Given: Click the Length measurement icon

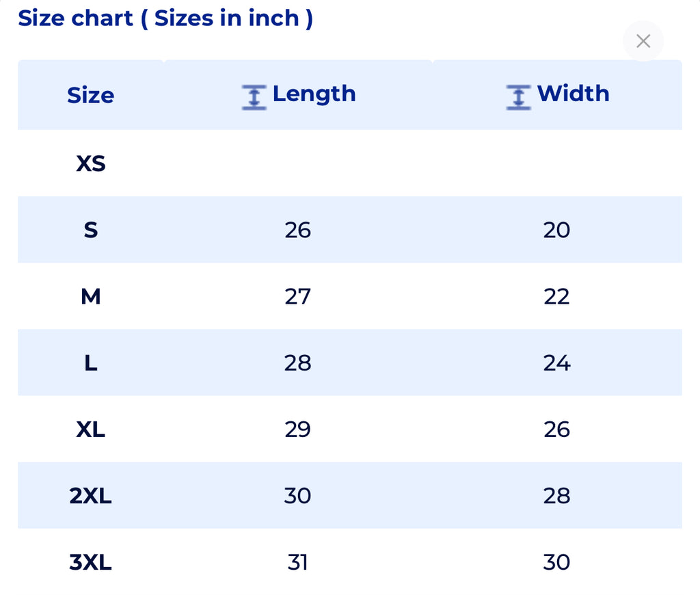Looking at the screenshot, I should pyautogui.click(x=254, y=96).
